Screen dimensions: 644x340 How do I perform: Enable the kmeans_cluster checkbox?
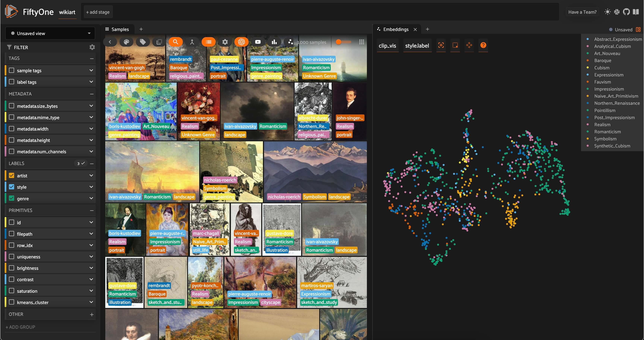click(12, 302)
